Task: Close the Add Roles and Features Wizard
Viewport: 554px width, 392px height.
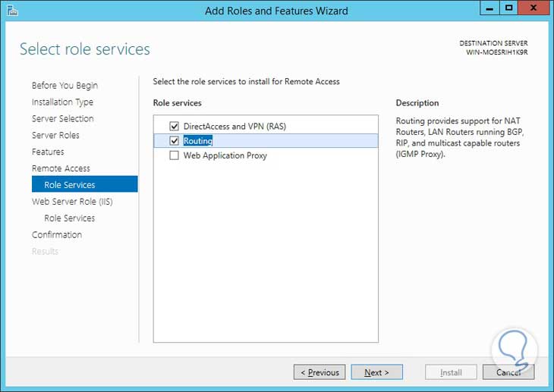Action: click(534, 8)
